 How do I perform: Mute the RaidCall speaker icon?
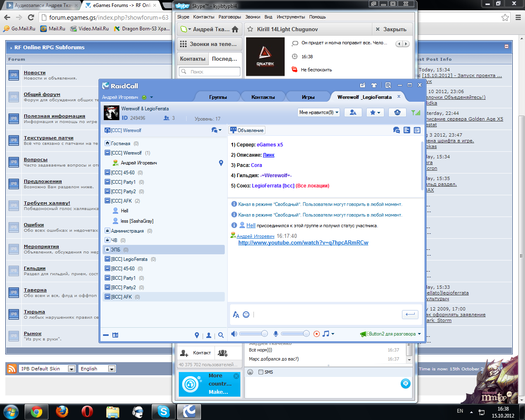coord(234,334)
